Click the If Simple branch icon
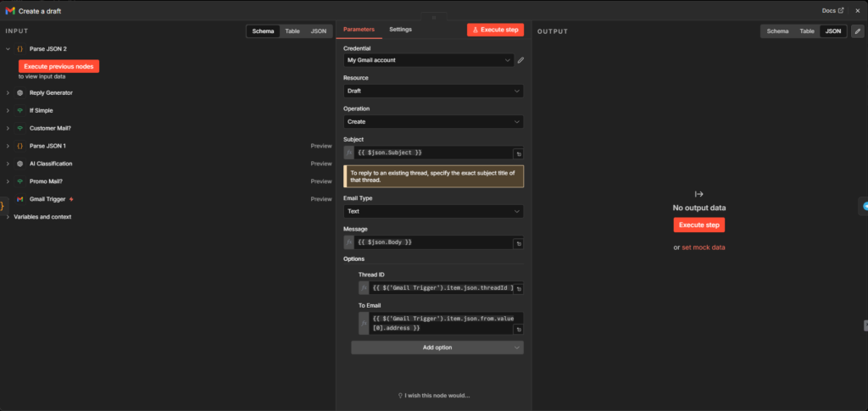 [20, 111]
